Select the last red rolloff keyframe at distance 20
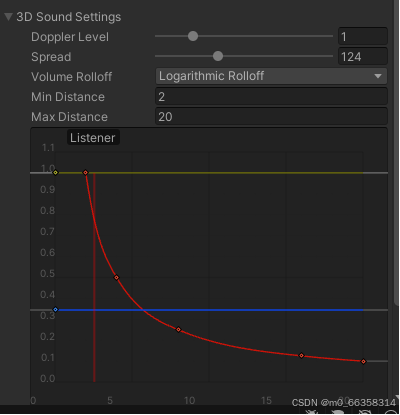Screen dimensions: 400x415 pos(363,361)
